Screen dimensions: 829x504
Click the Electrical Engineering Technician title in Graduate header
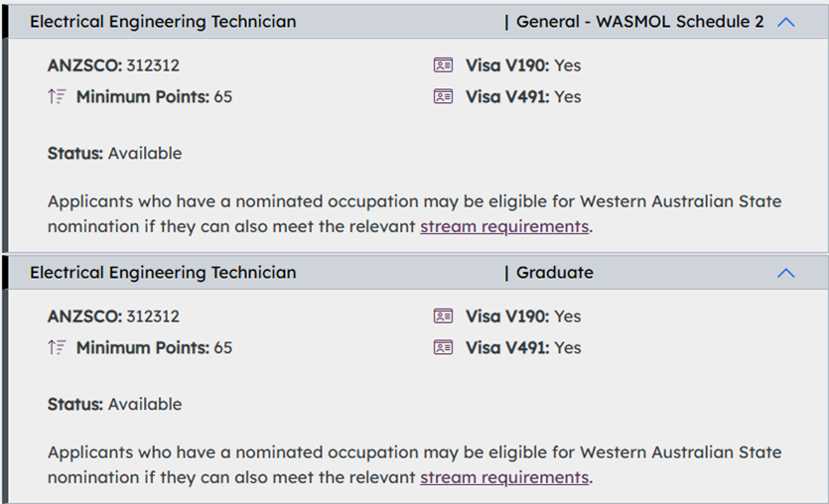(x=163, y=273)
